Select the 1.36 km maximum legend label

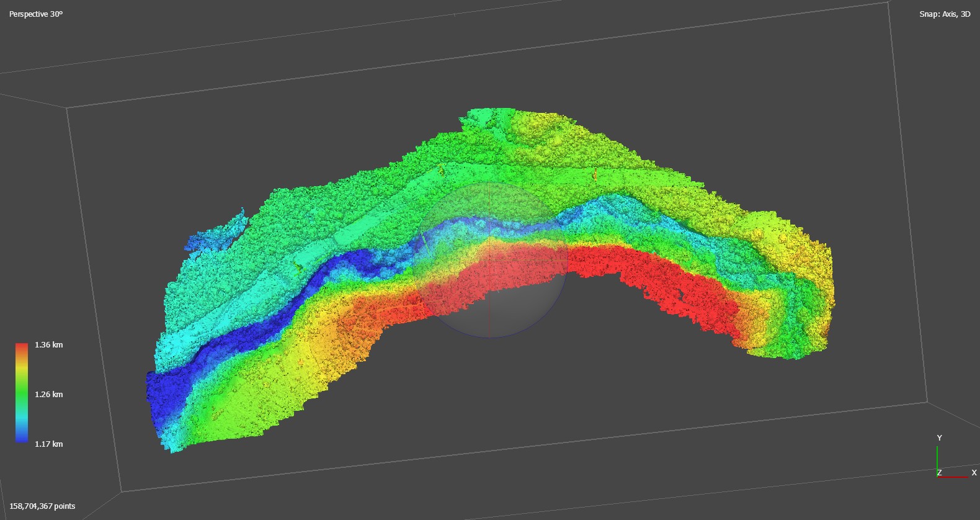click(x=48, y=344)
